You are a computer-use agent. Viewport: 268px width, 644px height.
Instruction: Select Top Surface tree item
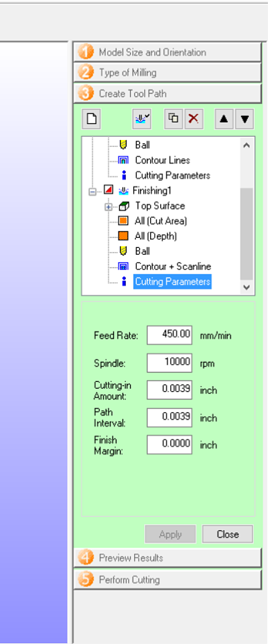(x=160, y=206)
